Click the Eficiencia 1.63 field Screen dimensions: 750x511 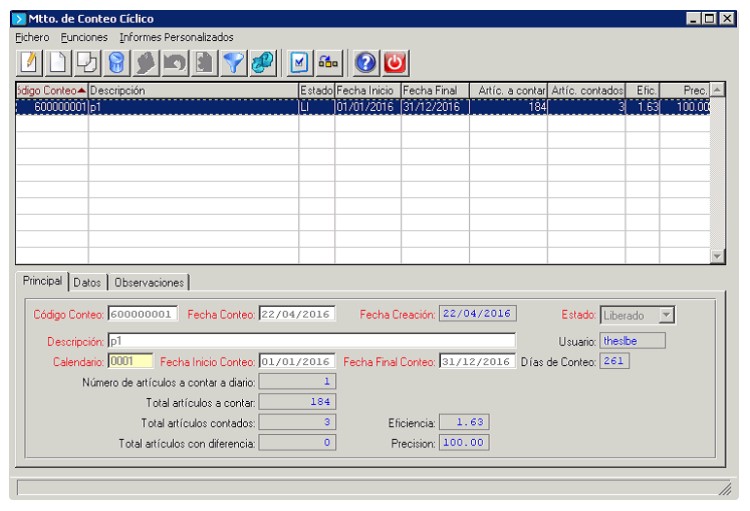point(464,422)
